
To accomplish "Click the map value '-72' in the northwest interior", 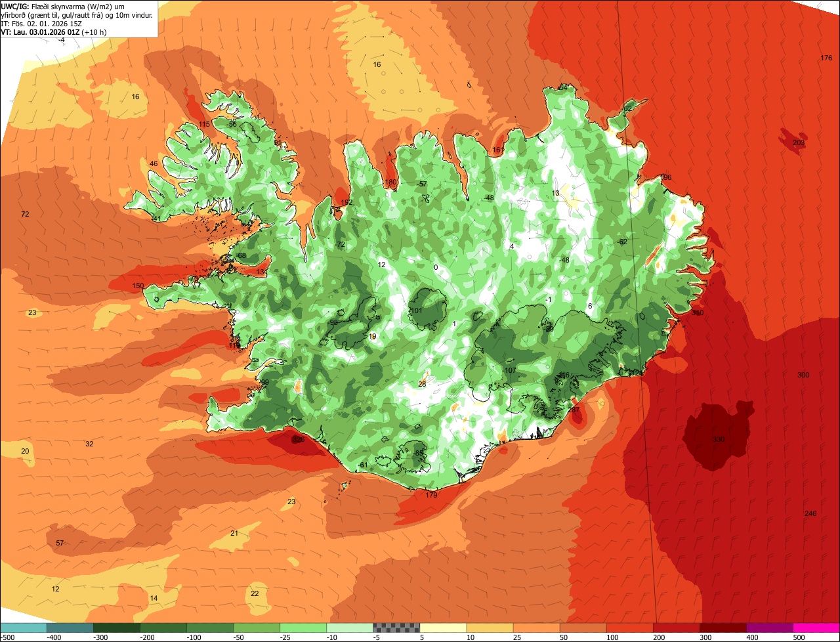I will tap(340, 244).
